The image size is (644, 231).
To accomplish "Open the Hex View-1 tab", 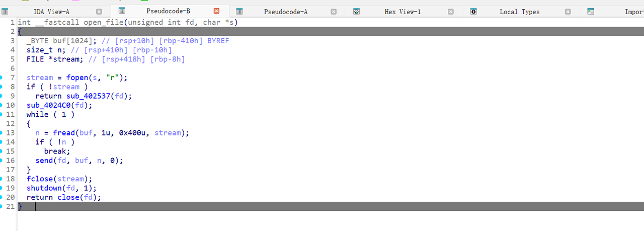I will (403, 12).
